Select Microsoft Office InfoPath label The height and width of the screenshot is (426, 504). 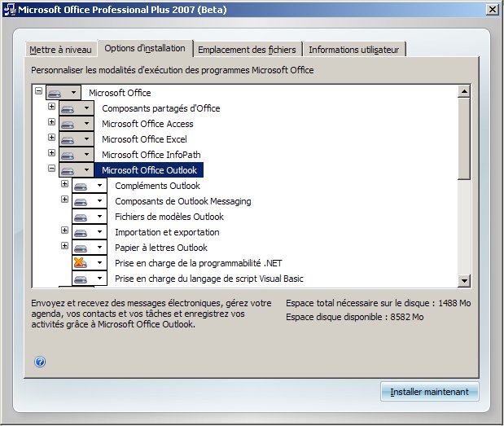(x=151, y=155)
